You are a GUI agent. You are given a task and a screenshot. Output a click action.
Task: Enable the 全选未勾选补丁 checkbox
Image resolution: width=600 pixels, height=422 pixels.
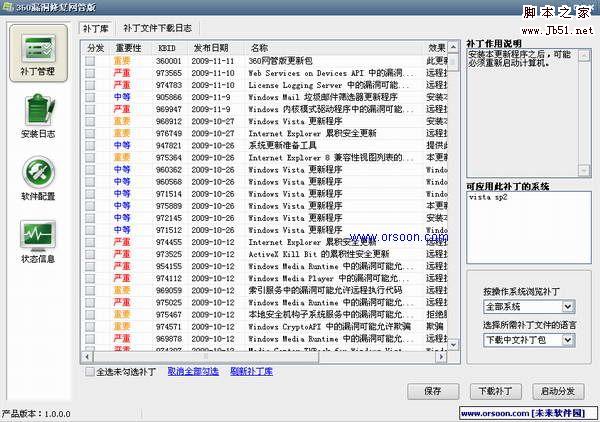90,371
